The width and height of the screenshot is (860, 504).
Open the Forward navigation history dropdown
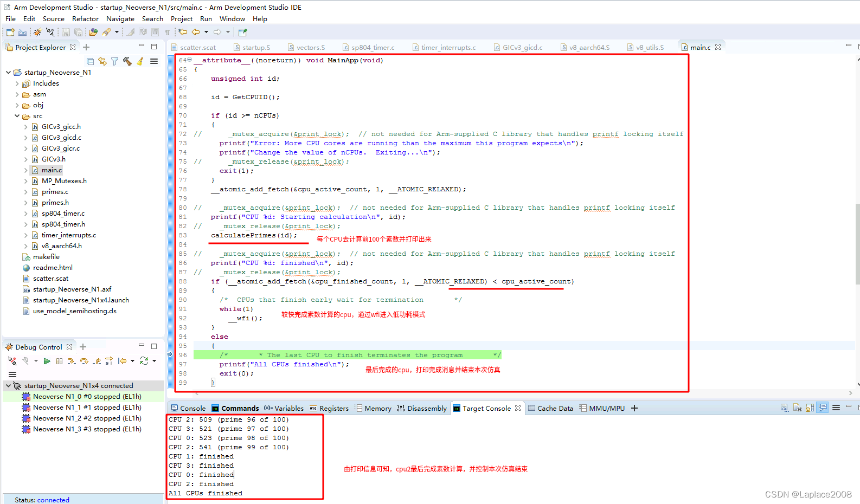point(228,33)
